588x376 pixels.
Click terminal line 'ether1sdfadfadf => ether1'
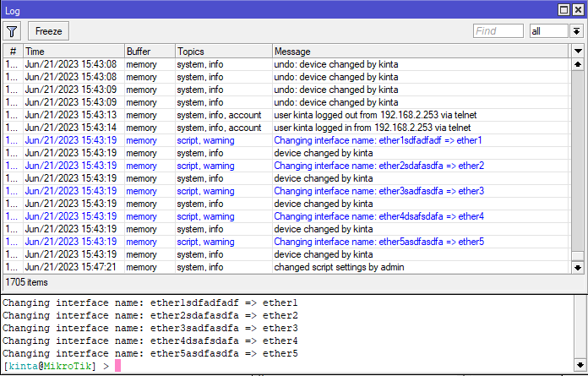224,302
